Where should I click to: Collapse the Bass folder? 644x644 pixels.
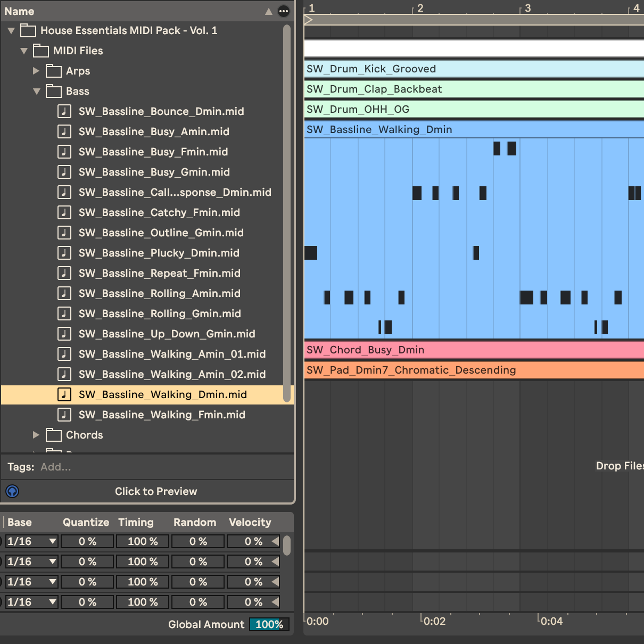37,91
